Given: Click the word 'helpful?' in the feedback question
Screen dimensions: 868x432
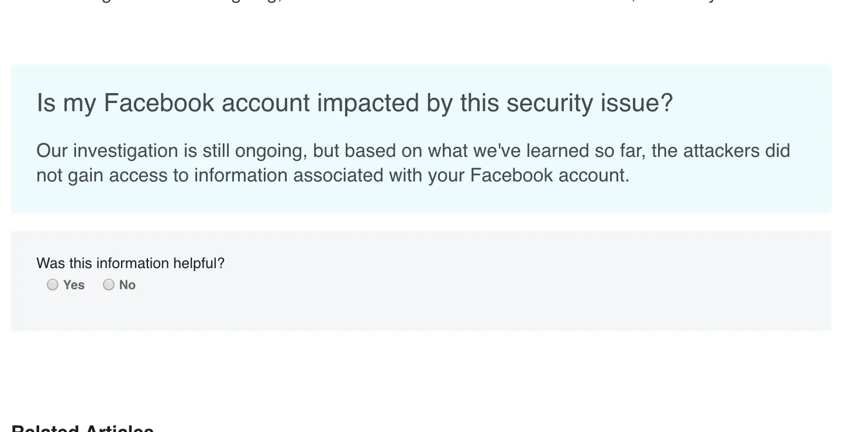Looking at the screenshot, I should 199,263.
